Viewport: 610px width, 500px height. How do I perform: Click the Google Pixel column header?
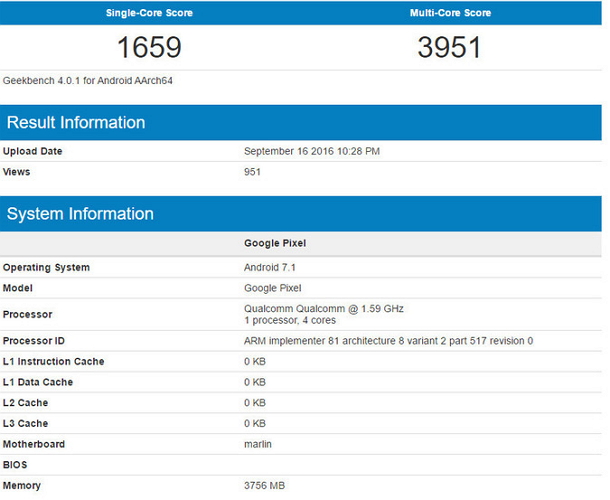click(275, 243)
